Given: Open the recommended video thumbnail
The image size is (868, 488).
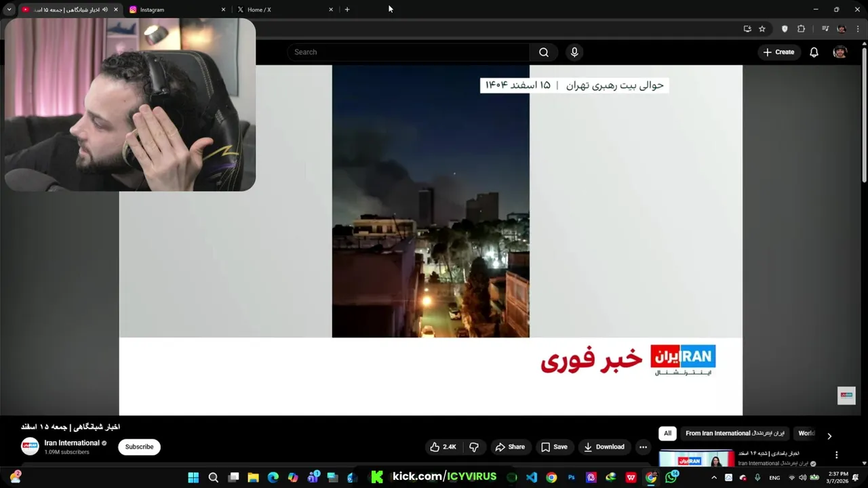Looking at the screenshot, I should coord(696,459).
